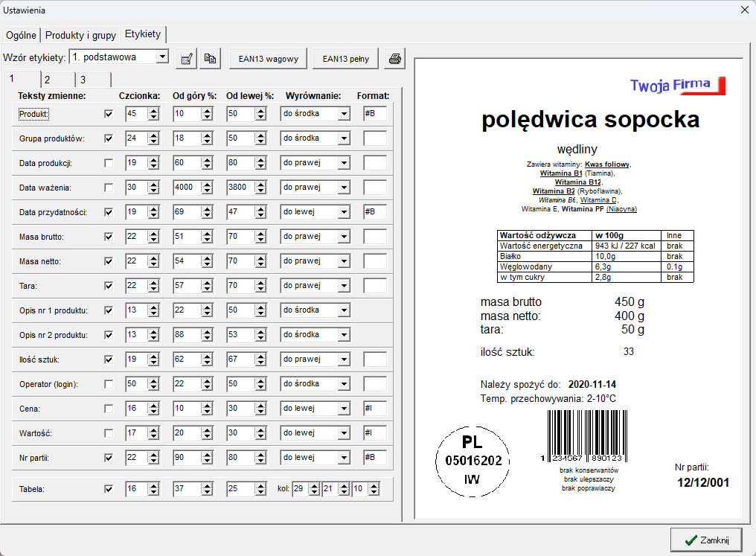The width and height of the screenshot is (756, 556).
Task: Adjust Grupa produktów Od góry stepper
Action: tap(208, 138)
